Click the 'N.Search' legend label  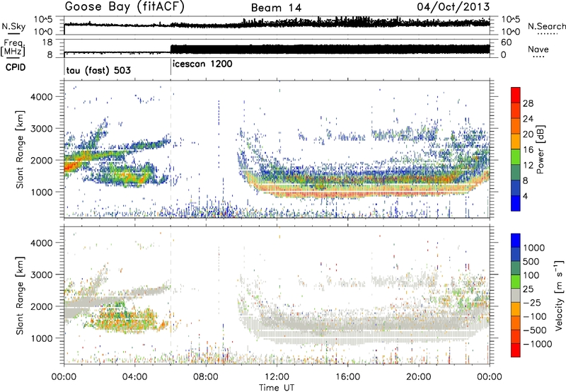click(546, 26)
